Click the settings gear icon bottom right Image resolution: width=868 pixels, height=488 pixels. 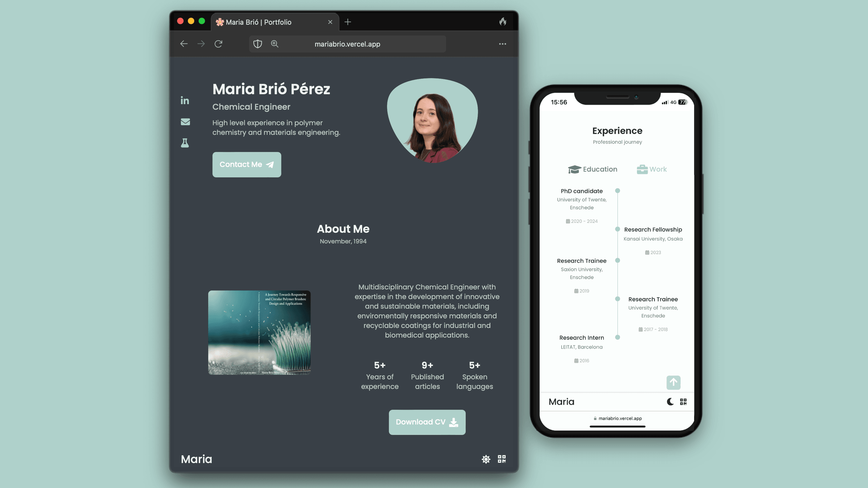click(486, 459)
